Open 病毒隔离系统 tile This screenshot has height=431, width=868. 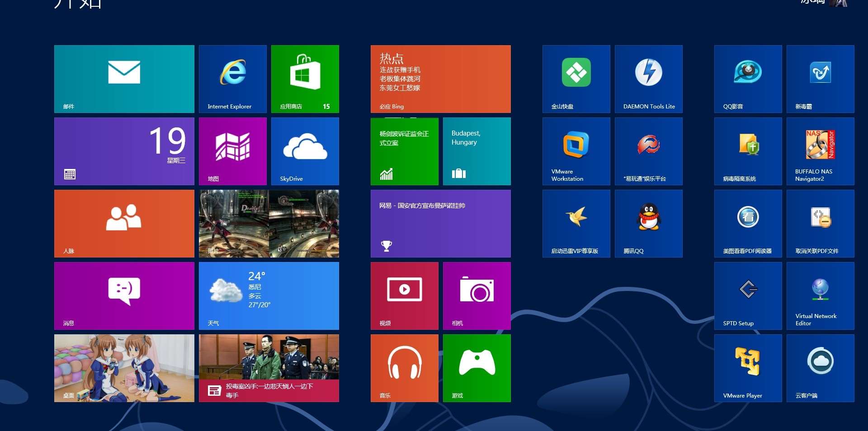pyautogui.click(x=748, y=151)
